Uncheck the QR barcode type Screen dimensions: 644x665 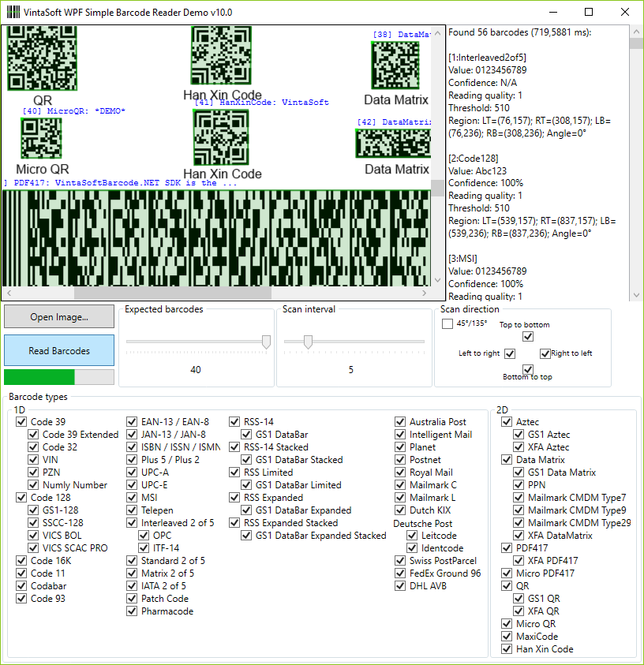pyautogui.click(x=507, y=585)
